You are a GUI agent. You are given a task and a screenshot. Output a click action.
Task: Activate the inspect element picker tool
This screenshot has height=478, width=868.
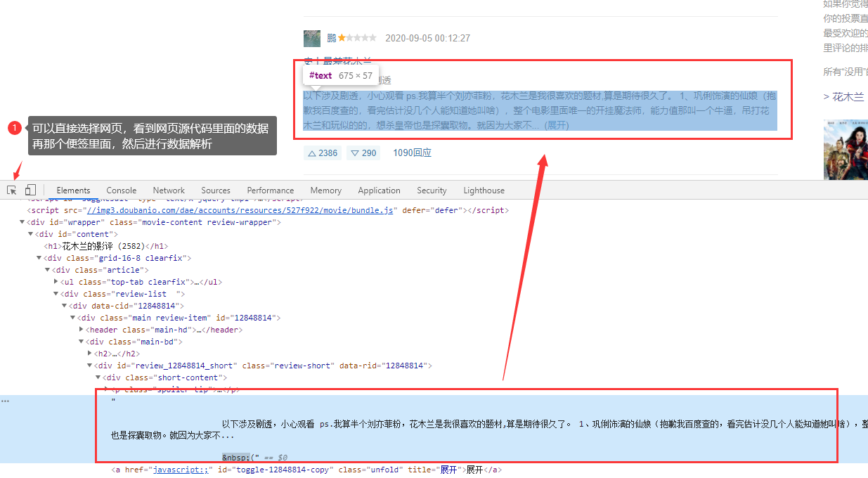click(12, 190)
